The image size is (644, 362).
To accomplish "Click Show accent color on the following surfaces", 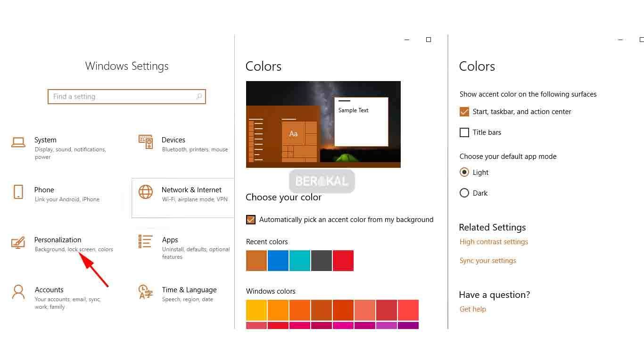I will point(528,94).
